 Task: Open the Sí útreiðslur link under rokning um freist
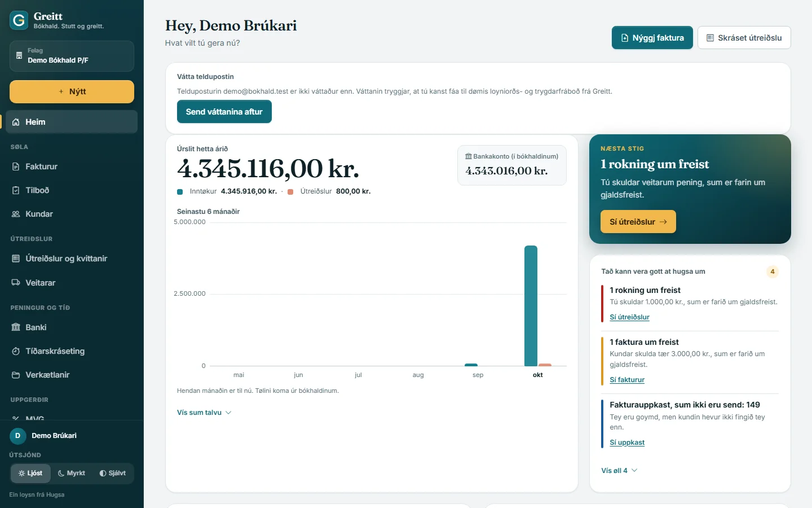click(x=629, y=317)
